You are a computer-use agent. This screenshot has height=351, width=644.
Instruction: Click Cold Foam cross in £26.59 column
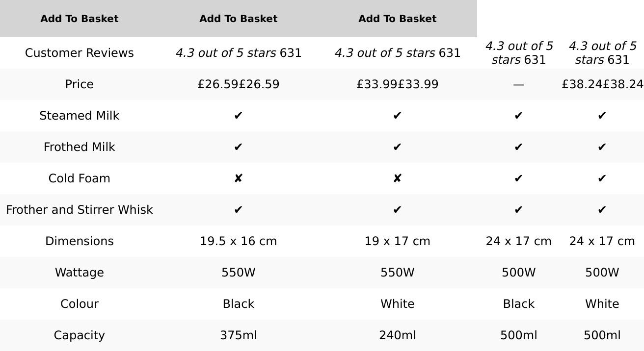point(238,178)
